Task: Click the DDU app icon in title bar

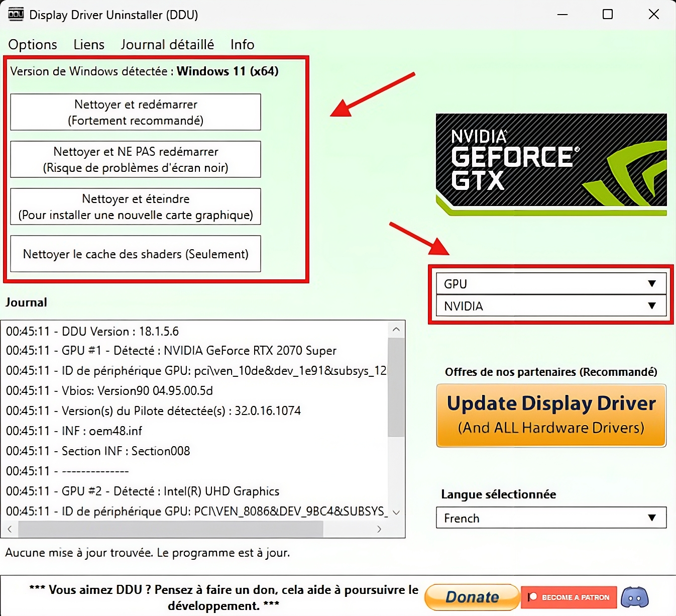Action: point(16,14)
